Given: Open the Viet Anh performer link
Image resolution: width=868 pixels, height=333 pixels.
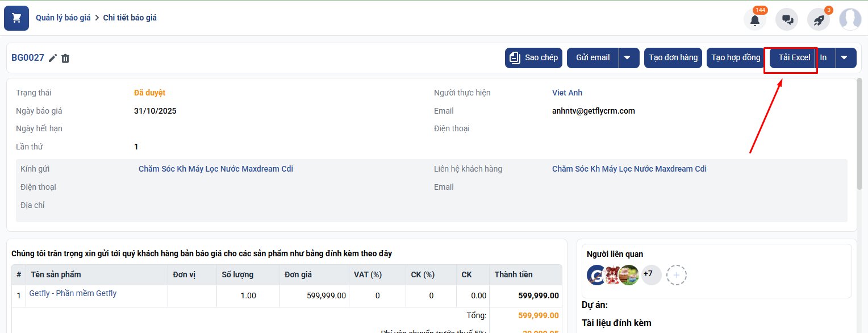Looking at the screenshot, I should point(567,93).
